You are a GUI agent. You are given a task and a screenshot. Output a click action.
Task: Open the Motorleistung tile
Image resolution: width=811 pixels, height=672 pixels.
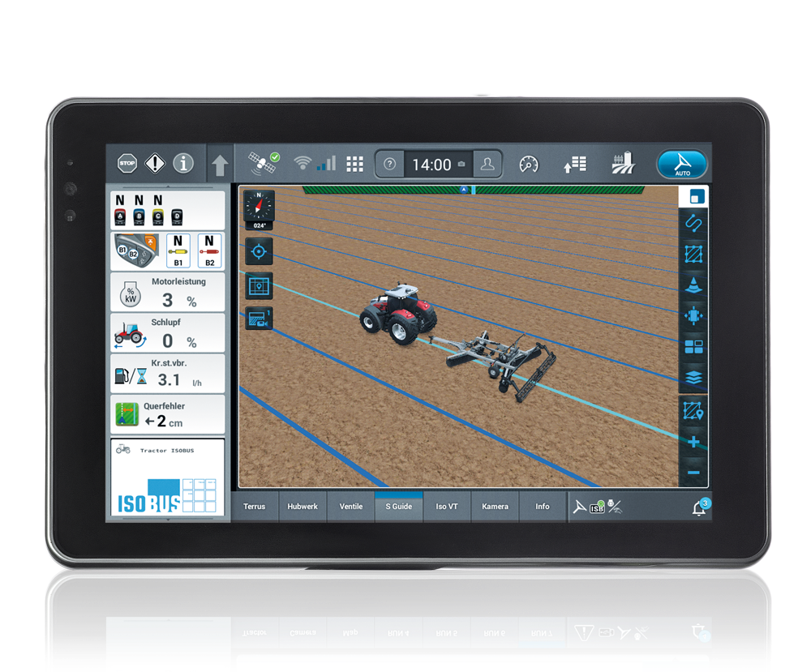pyautogui.click(x=168, y=292)
